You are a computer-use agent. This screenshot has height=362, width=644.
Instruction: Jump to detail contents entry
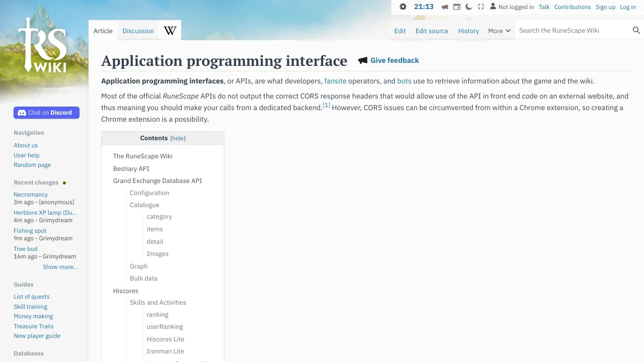[x=155, y=242]
